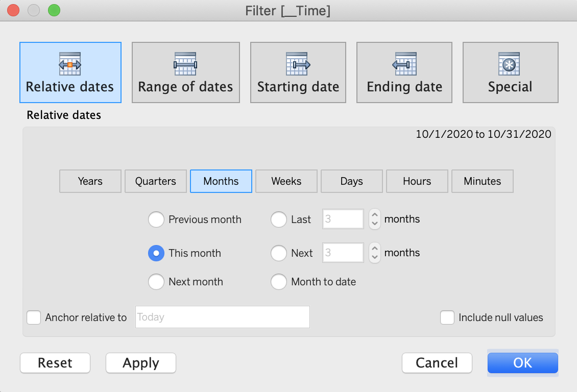Click the Today anchor date field
Image resolution: width=577 pixels, height=392 pixels.
point(223,317)
